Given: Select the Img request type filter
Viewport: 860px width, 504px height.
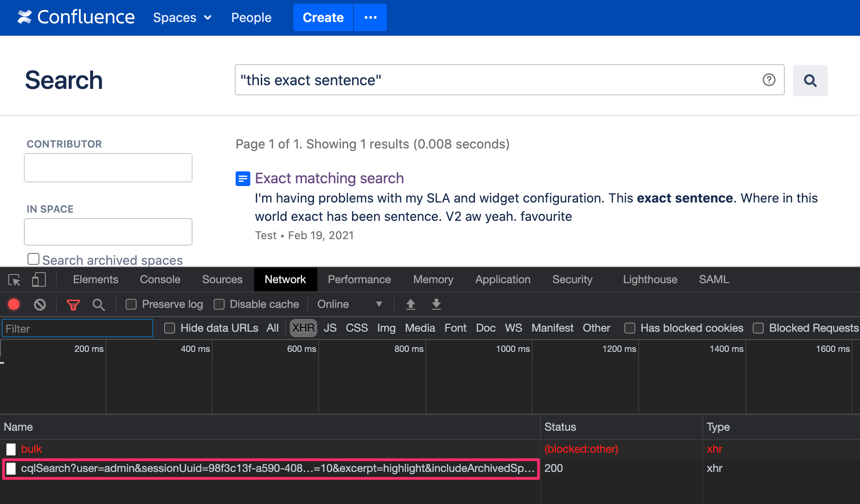Looking at the screenshot, I should (386, 328).
